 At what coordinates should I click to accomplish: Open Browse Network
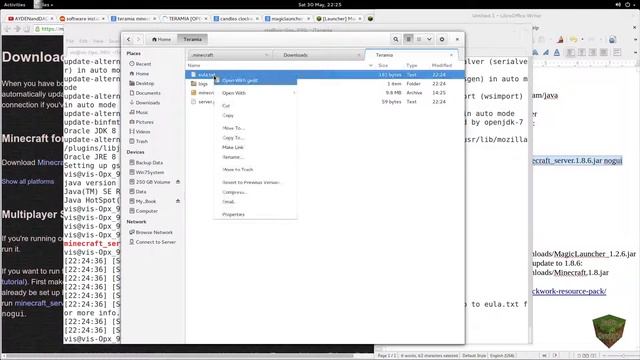click(153, 232)
